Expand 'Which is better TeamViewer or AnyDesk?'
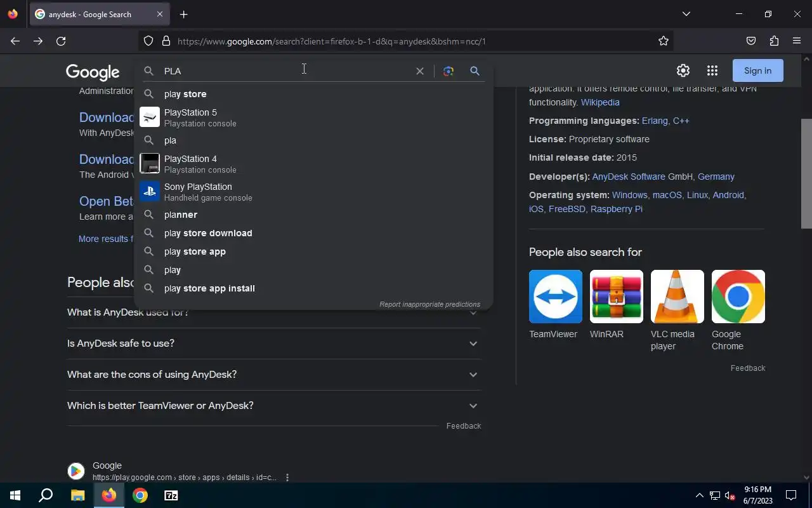 click(274, 406)
